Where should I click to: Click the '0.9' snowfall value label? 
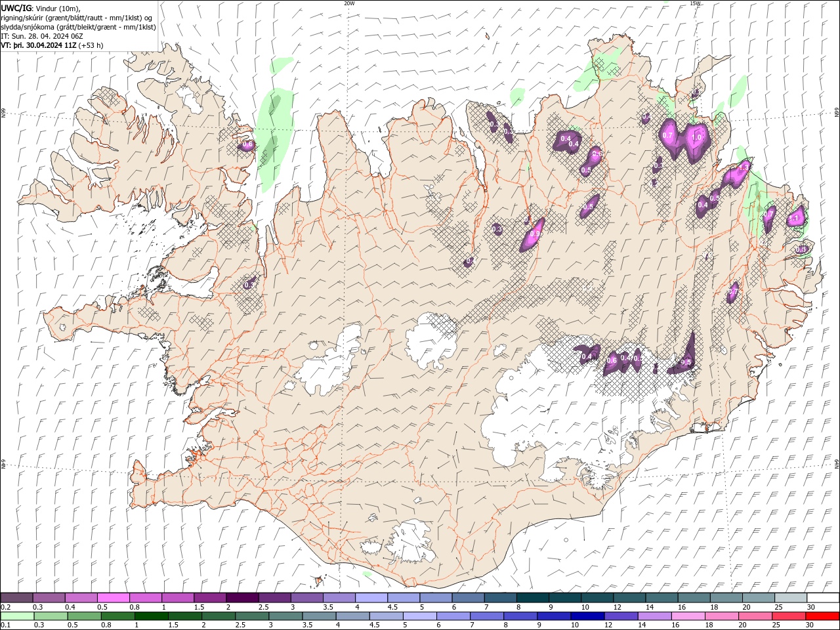point(535,234)
